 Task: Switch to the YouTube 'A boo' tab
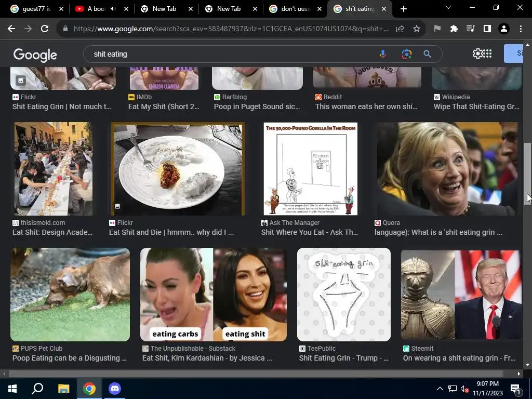(x=97, y=9)
